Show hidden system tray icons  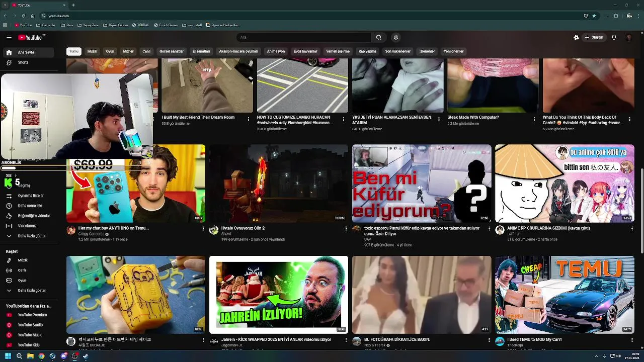click(x=596, y=356)
